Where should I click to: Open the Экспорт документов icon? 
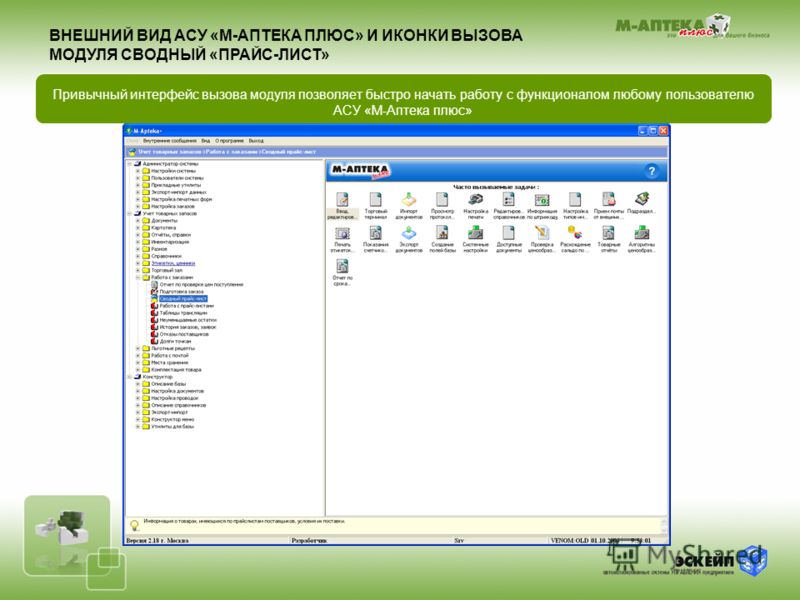[x=409, y=239]
